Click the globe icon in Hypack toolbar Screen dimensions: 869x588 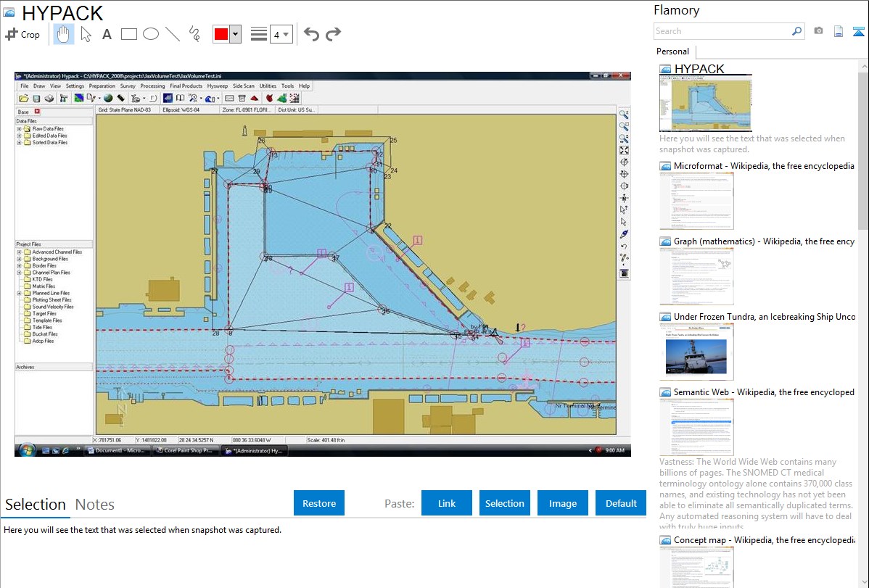click(x=107, y=98)
